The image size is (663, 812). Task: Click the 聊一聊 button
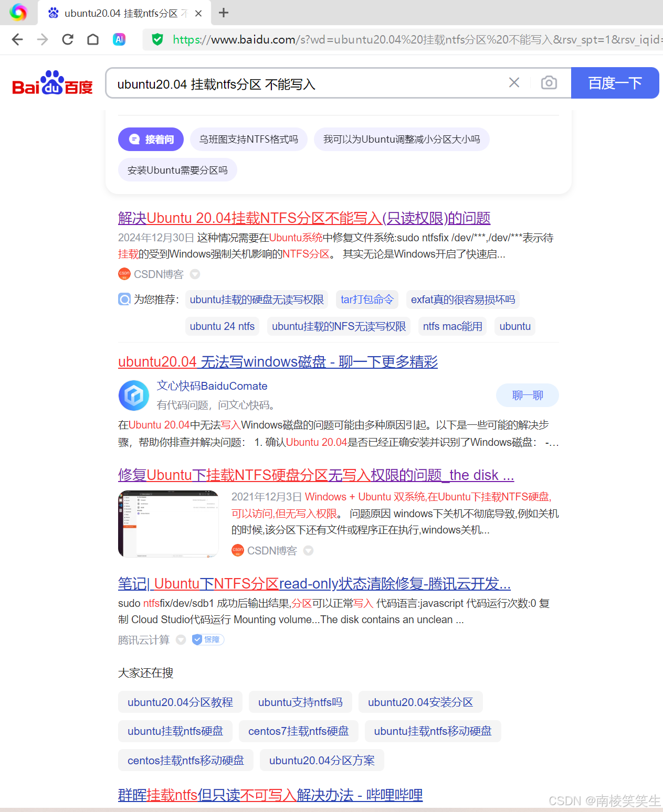click(528, 396)
